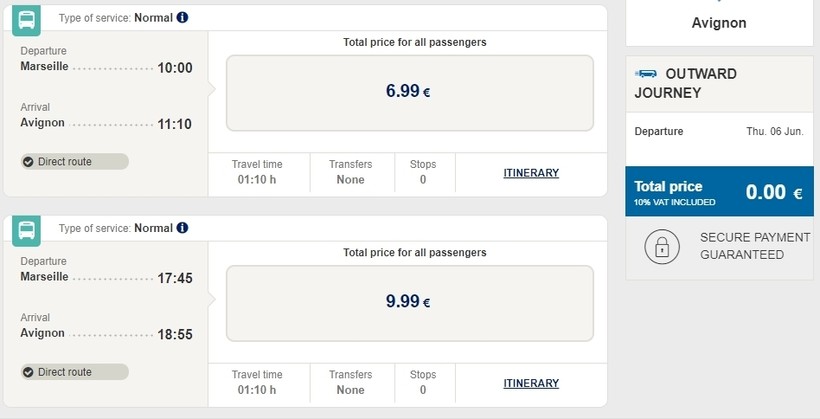Click the Avignon destination heading in sidebar

tap(719, 23)
